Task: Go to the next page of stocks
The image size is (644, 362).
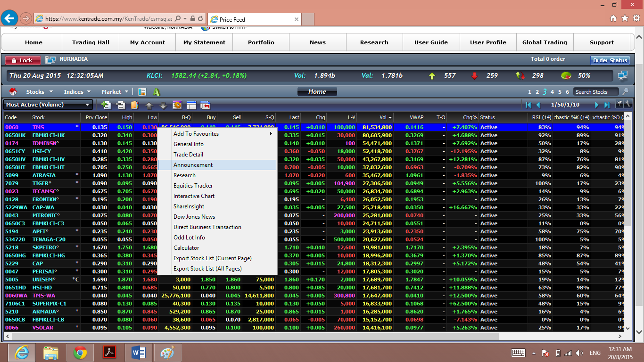Action: pos(597,105)
